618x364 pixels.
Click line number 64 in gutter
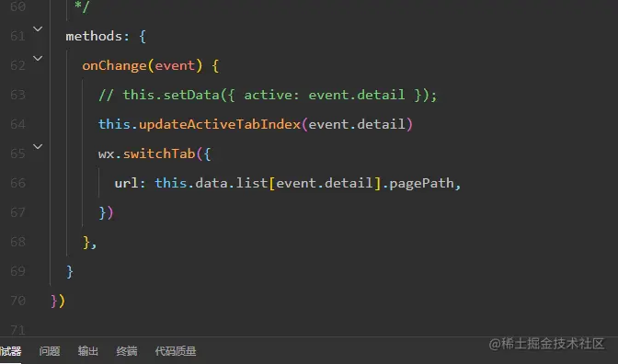coord(17,124)
